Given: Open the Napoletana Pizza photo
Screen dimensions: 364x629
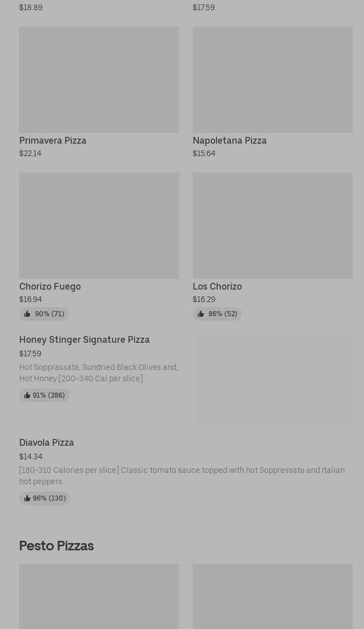Looking at the screenshot, I should point(272,80).
